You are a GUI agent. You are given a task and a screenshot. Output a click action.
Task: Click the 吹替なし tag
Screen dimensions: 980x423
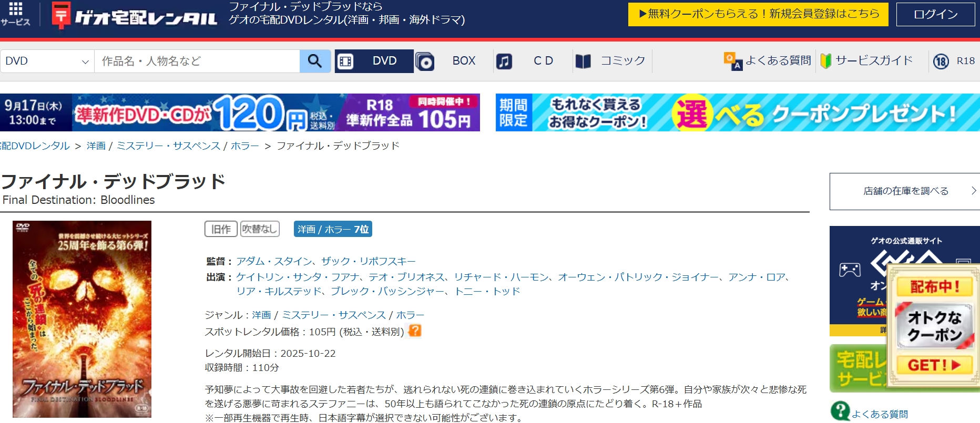coord(260,229)
